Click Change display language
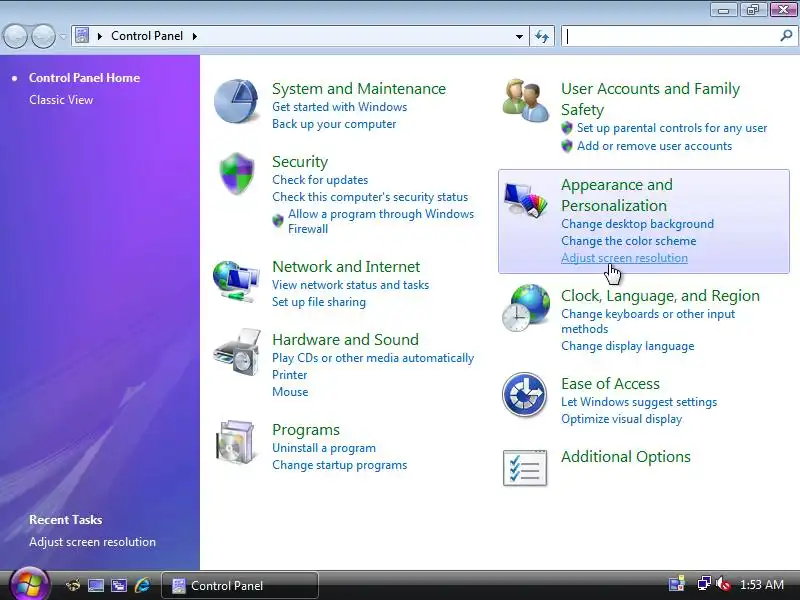This screenshot has height=600, width=800. (x=628, y=346)
